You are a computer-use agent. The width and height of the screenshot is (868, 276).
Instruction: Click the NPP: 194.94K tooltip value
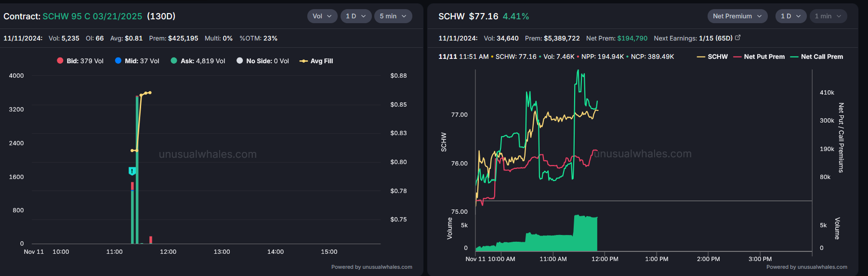pos(603,56)
